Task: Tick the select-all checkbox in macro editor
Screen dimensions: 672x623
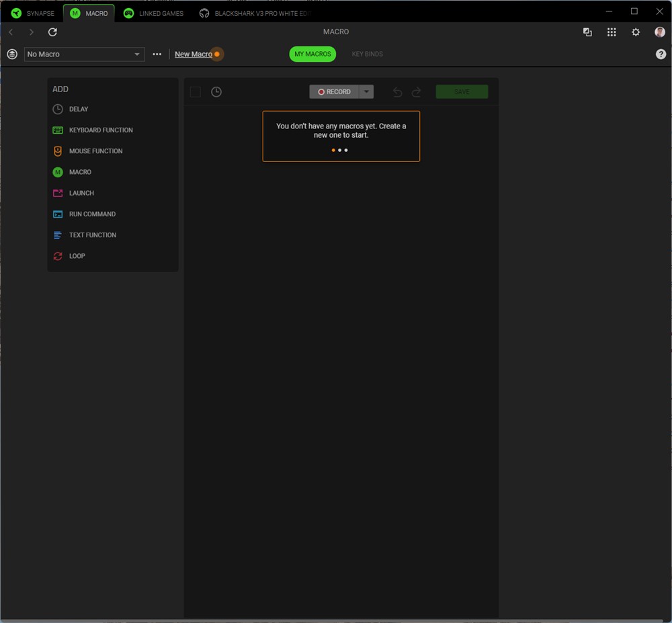Action: click(x=196, y=92)
